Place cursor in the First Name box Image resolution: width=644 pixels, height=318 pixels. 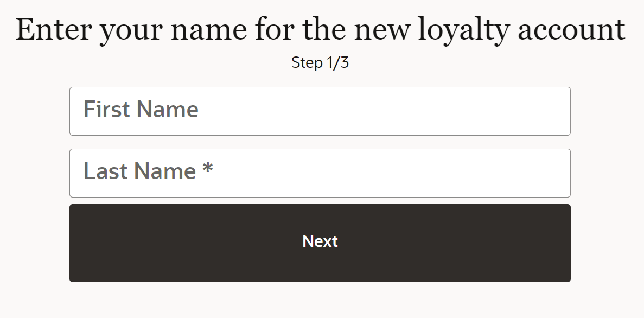(x=320, y=111)
